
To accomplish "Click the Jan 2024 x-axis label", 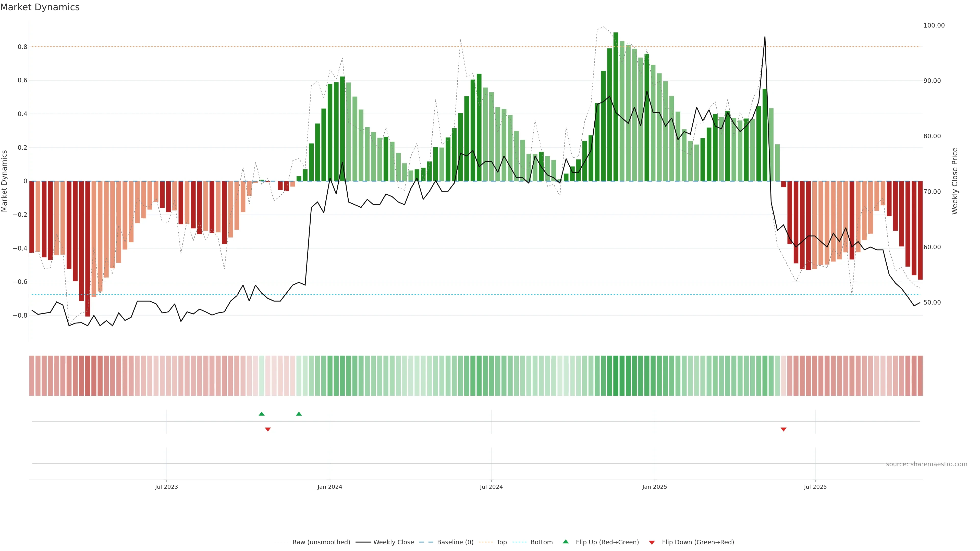I will point(329,487).
